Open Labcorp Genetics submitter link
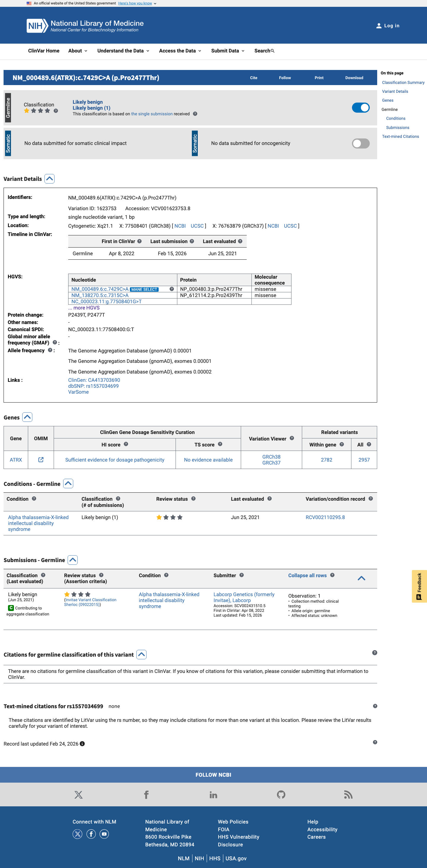This screenshot has width=427, height=868. [244, 597]
